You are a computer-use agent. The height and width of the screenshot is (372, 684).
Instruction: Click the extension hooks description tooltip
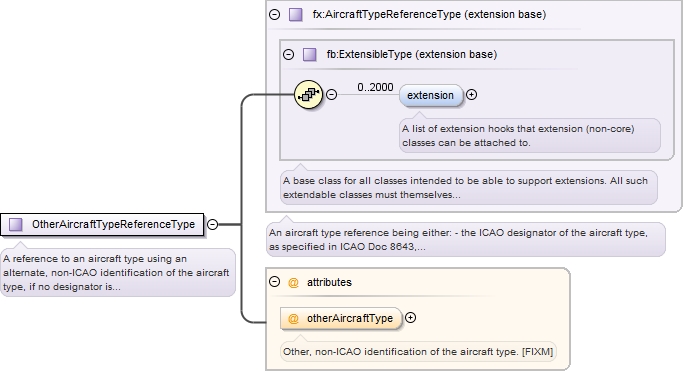(530, 136)
